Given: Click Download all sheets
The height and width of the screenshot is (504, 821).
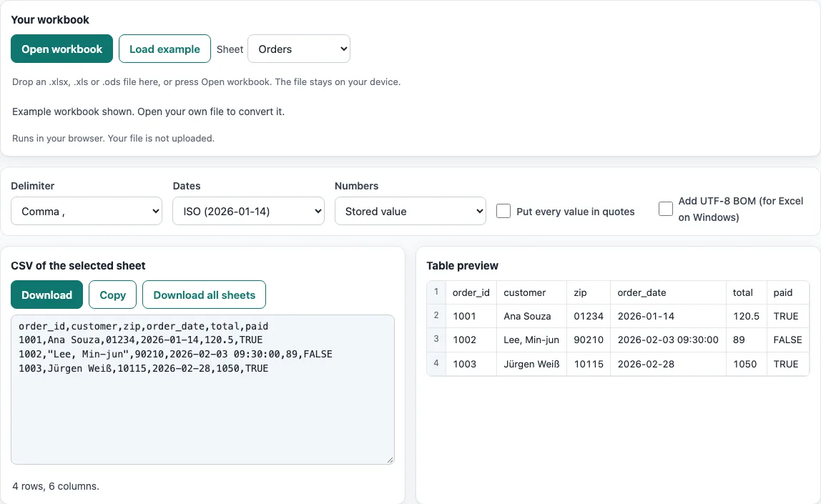Looking at the screenshot, I should 205,295.
